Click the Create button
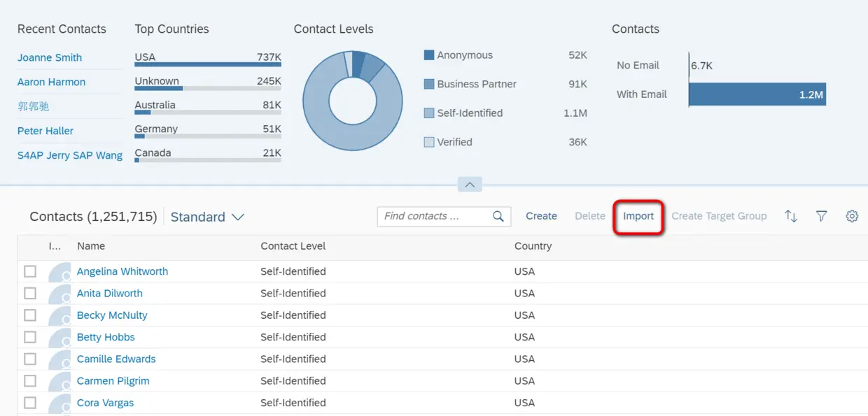This screenshot has width=868, height=416. point(541,216)
